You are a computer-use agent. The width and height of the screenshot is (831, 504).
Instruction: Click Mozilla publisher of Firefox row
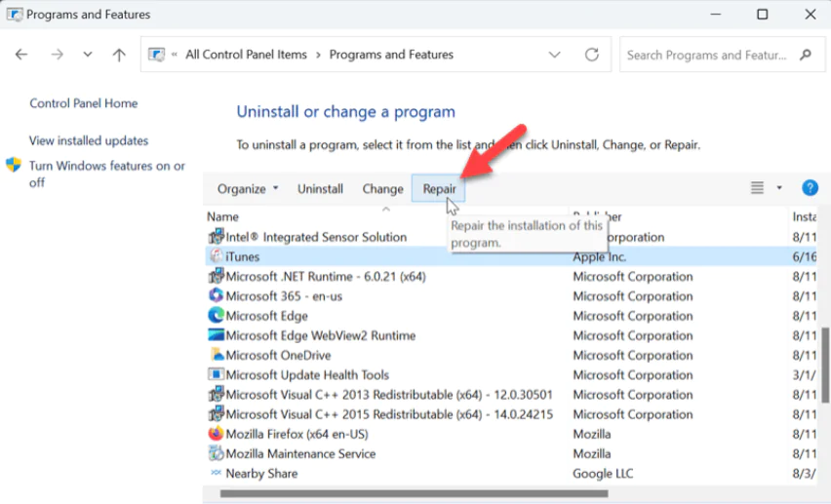(592, 435)
